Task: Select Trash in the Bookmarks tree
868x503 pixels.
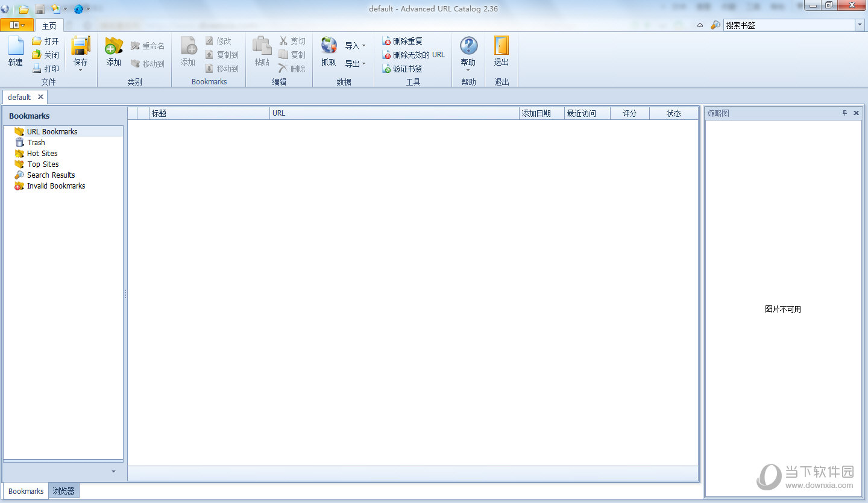Action: tap(36, 142)
